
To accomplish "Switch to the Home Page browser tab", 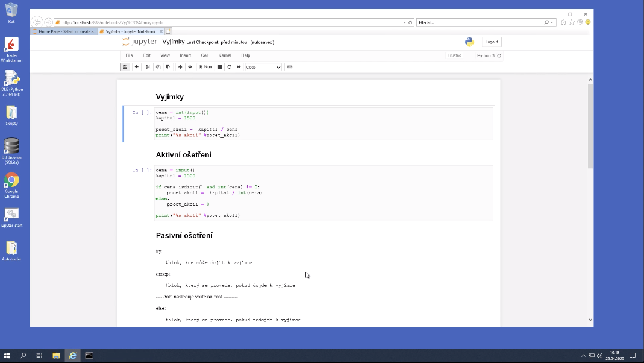I will (x=64, y=31).
